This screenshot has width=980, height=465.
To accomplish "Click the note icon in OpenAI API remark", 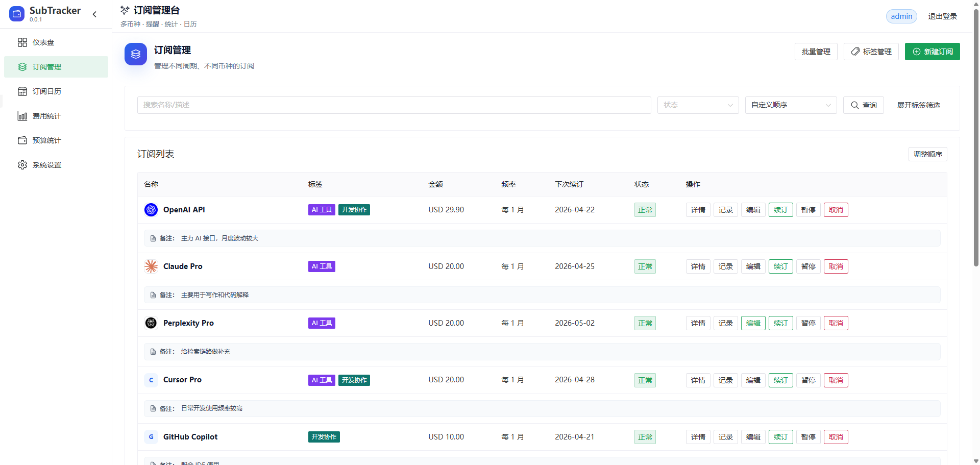I will (153, 238).
